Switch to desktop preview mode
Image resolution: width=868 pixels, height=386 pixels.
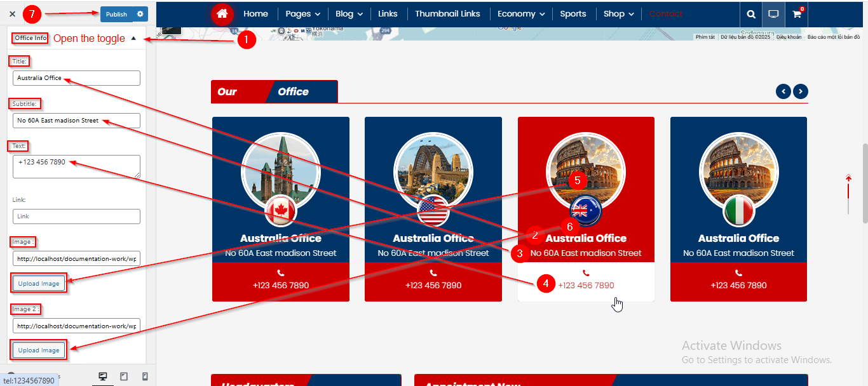[102, 376]
